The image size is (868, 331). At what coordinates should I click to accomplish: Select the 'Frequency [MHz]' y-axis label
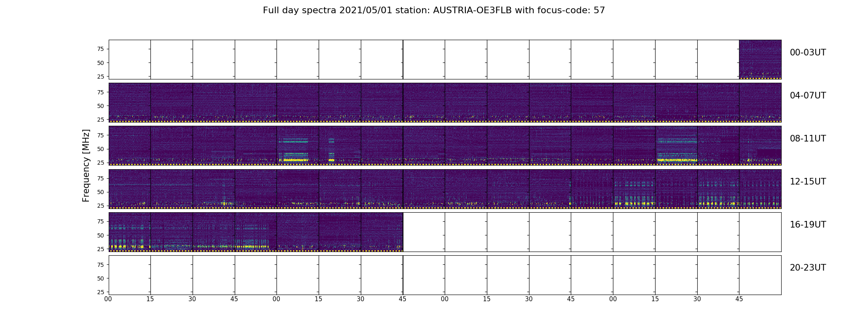[x=86, y=165]
